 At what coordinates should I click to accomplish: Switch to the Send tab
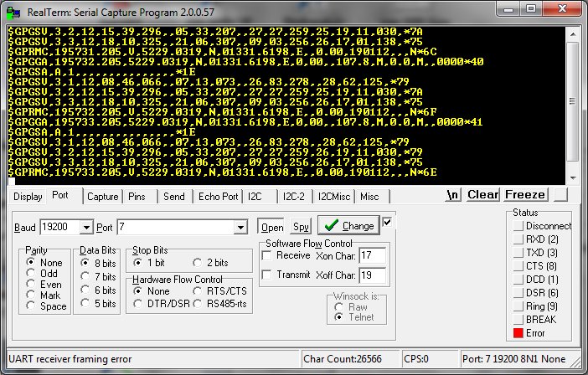pyautogui.click(x=175, y=197)
